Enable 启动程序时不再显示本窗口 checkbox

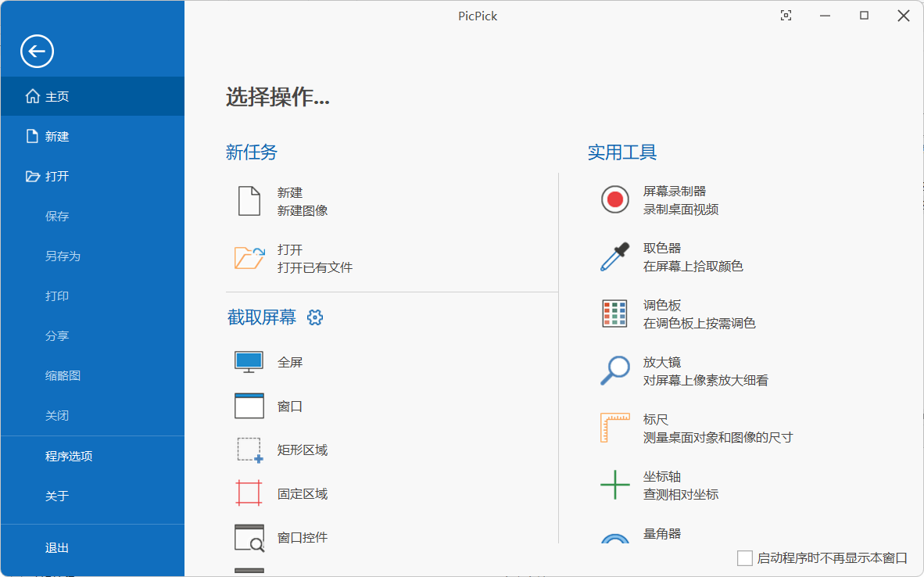pos(743,557)
